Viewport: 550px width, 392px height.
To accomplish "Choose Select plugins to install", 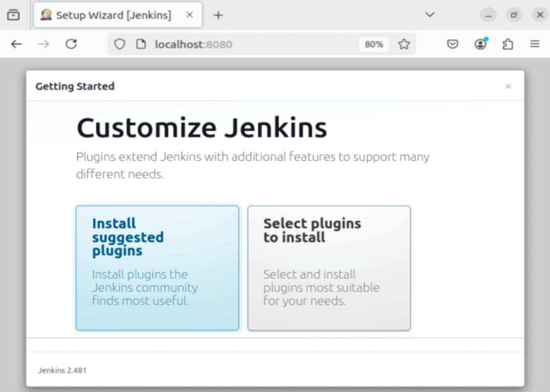I will 329,268.
